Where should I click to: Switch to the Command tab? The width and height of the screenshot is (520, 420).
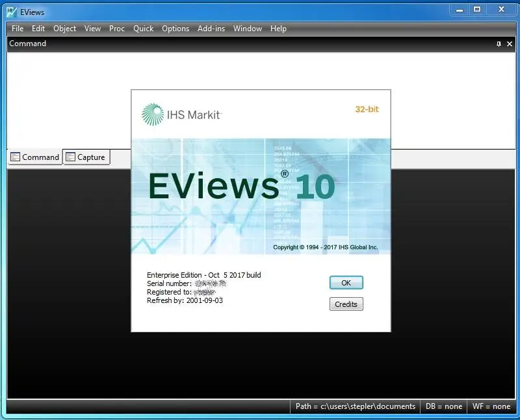coord(35,157)
